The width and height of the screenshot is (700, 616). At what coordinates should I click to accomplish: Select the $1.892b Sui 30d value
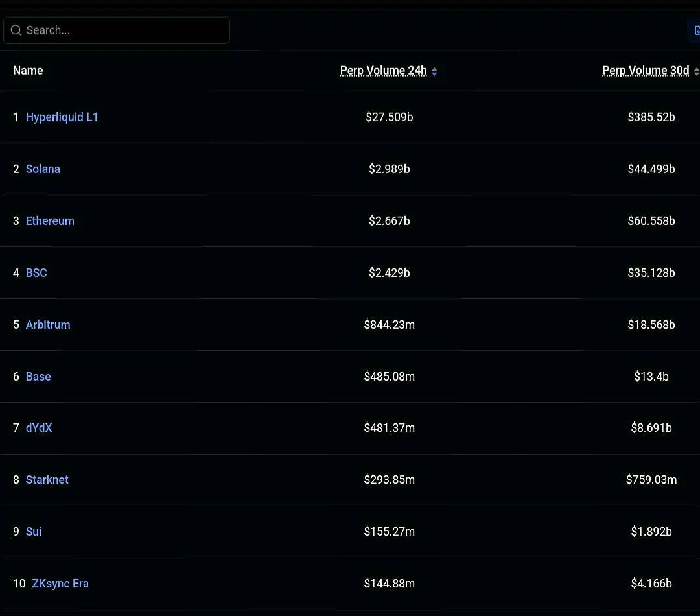[x=651, y=532]
